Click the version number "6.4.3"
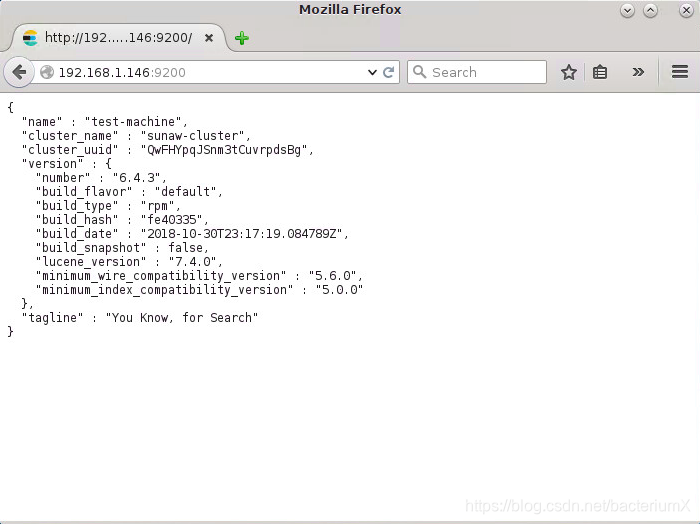Viewport: 700px width, 524px height. (x=136, y=178)
